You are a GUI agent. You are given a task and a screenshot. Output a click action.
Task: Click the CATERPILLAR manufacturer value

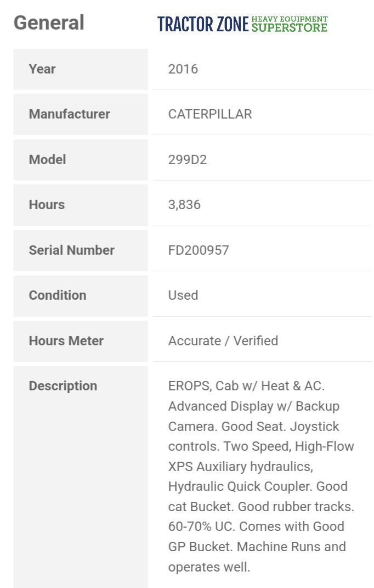tap(210, 114)
